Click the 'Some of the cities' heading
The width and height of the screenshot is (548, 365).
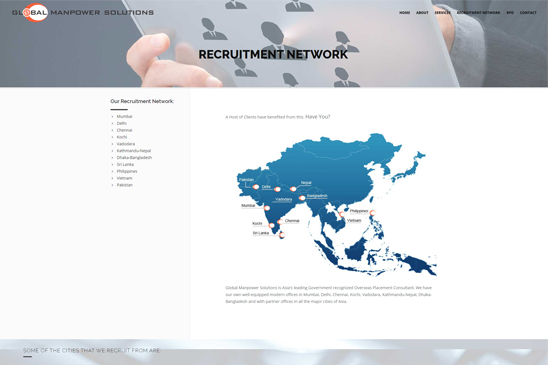coord(92,350)
